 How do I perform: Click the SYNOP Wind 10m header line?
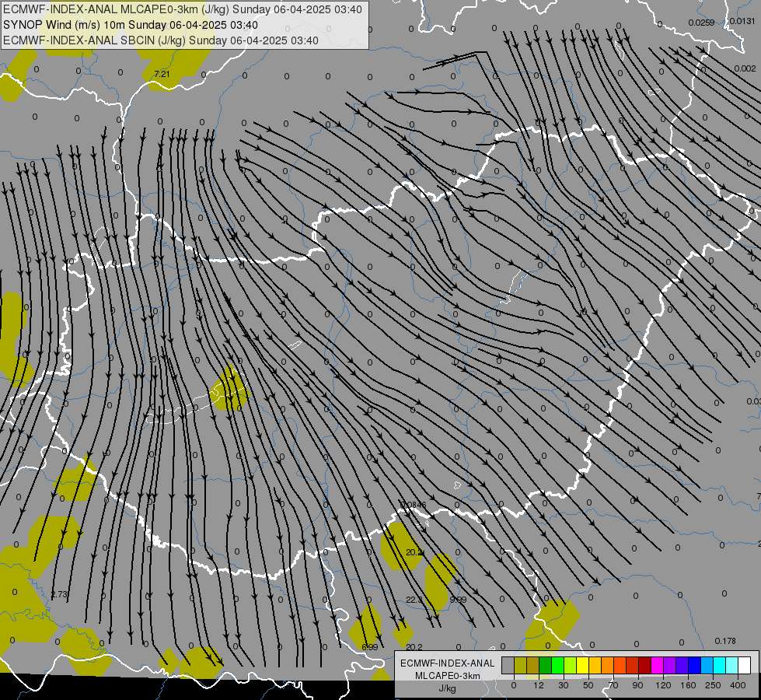tap(130, 25)
